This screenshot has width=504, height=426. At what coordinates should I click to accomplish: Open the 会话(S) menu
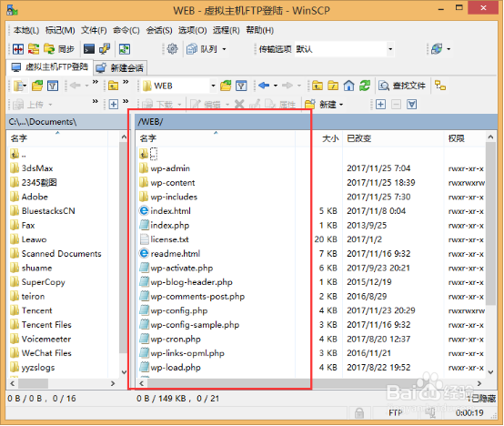159,30
